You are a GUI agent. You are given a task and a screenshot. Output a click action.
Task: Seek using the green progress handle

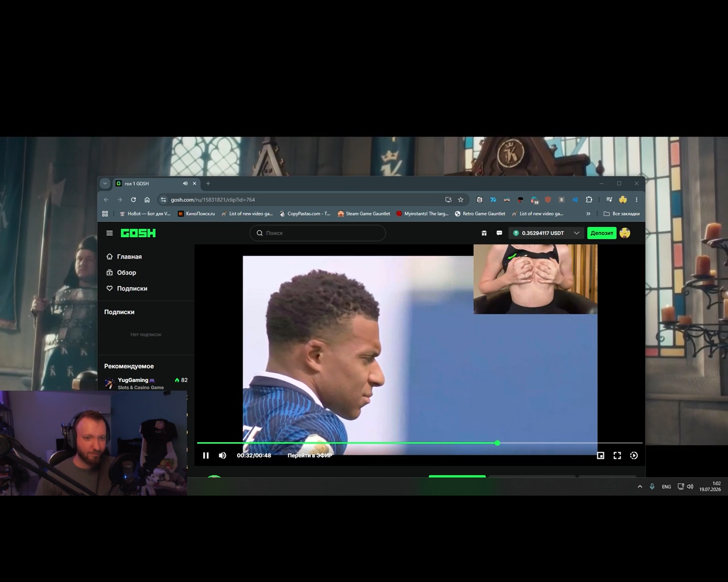click(x=497, y=443)
